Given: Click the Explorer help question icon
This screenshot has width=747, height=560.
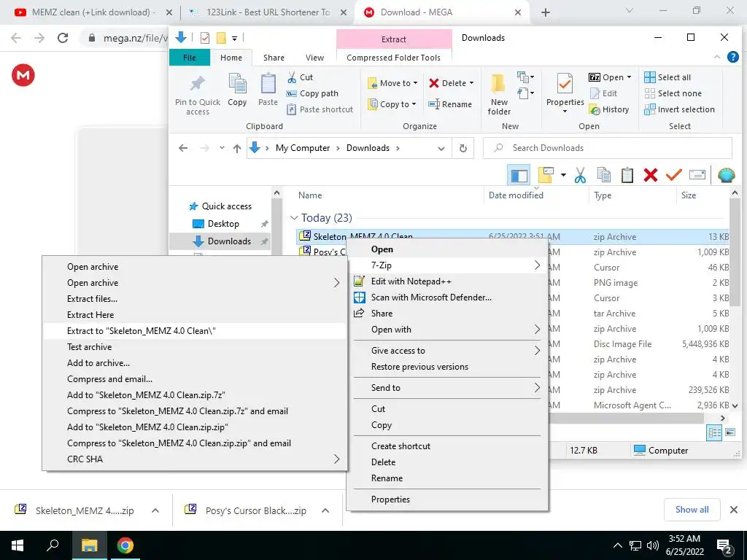Looking at the screenshot, I should pos(732,57).
